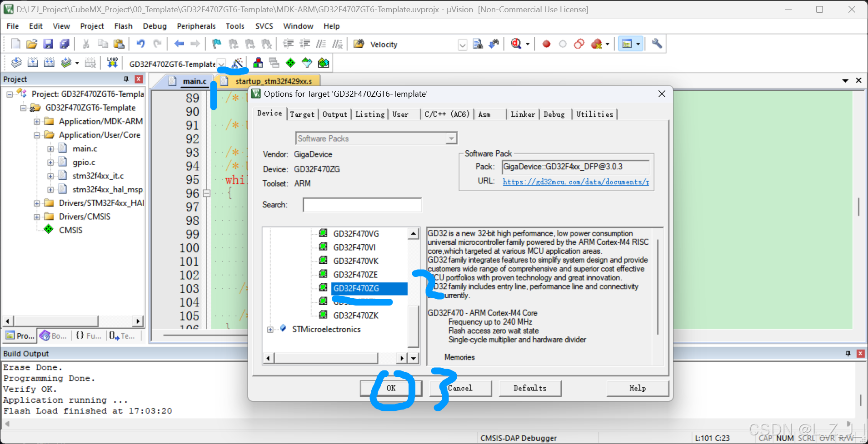Open Manage Project Items colored blocks icon
This screenshot has height=444, width=868.
point(258,63)
